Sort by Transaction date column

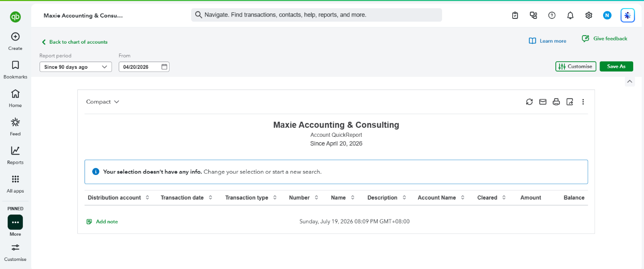pyautogui.click(x=210, y=197)
